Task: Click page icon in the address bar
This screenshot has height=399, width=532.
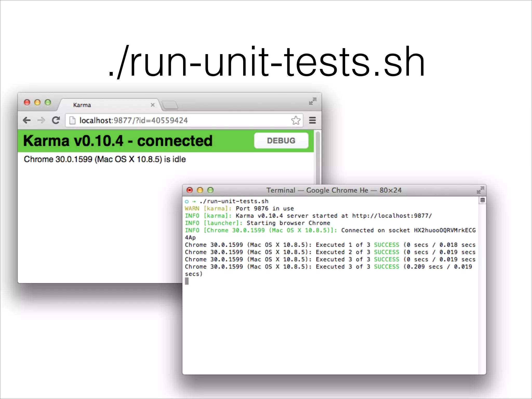Action: (x=72, y=120)
